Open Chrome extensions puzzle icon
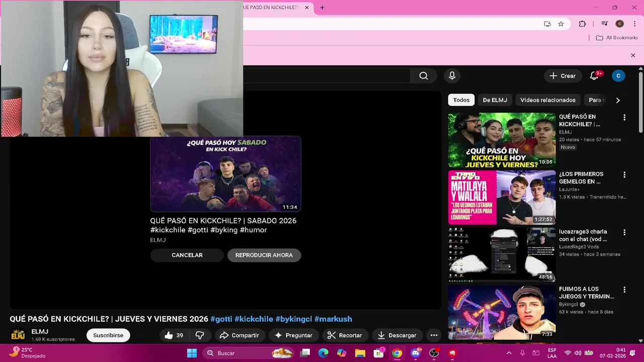644x362 pixels. [x=582, y=24]
